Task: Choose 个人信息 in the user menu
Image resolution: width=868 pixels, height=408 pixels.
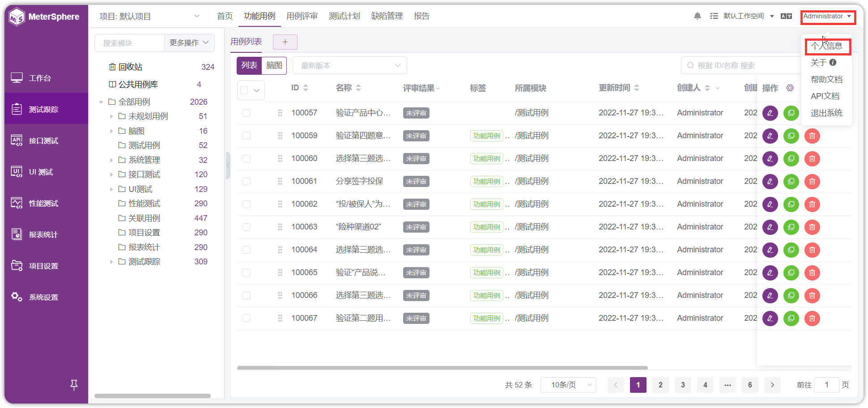Action: pos(827,46)
